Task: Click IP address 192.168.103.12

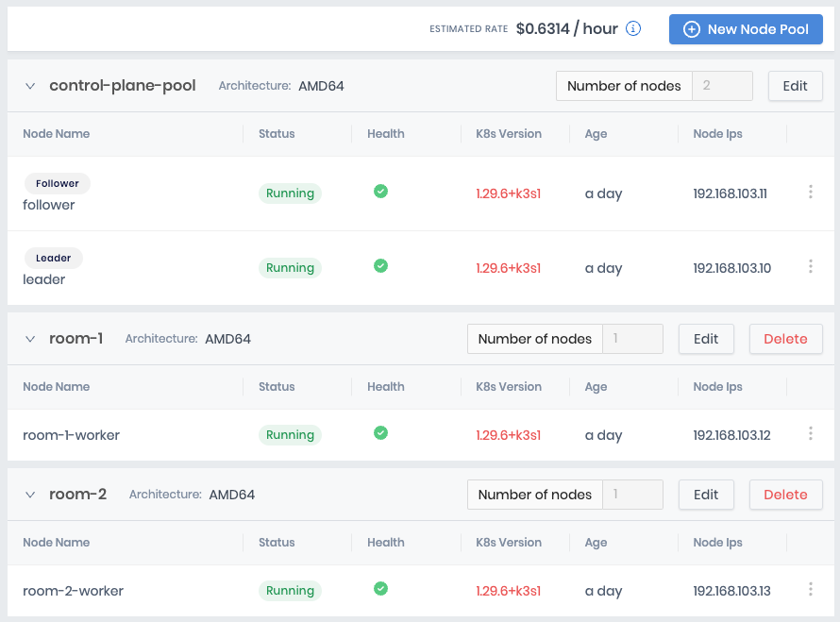Action: [x=731, y=435]
